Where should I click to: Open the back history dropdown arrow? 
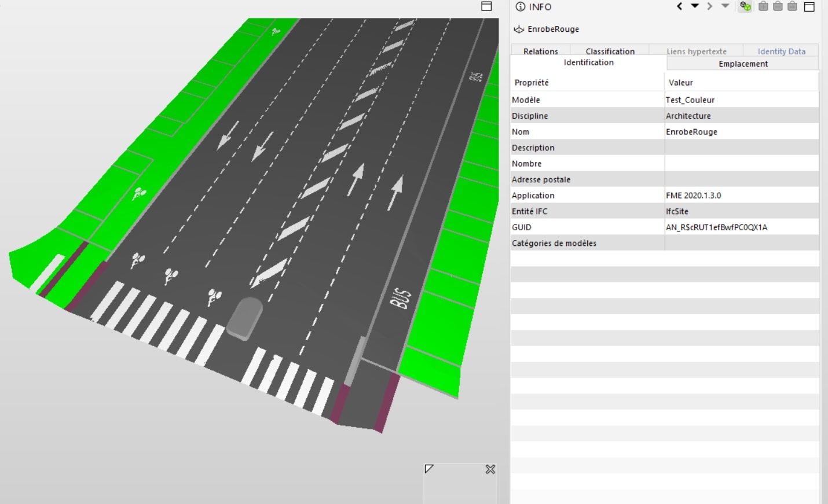(695, 6)
